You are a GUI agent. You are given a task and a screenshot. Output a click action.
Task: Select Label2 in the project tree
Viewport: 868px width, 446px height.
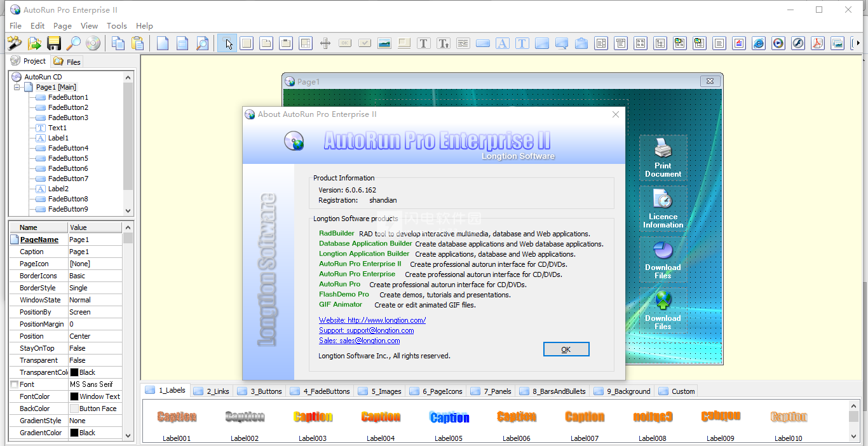[x=58, y=189]
